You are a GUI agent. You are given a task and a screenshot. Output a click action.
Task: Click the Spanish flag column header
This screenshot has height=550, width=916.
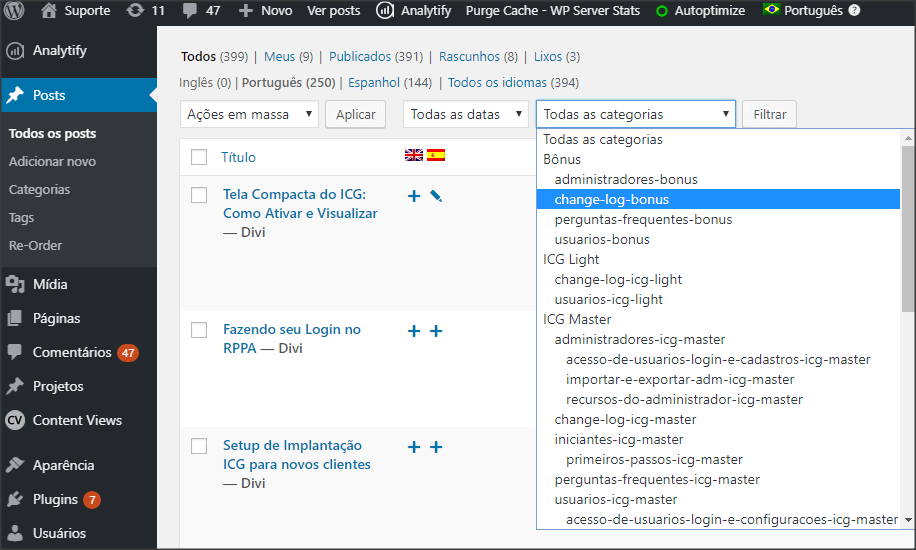coord(436,155)
